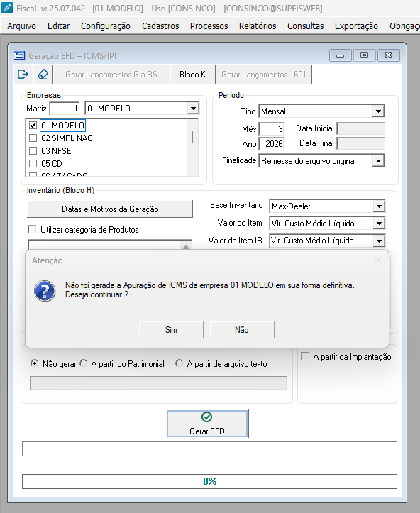Select A partir do Patrimonial option

(x=84, y=363)
